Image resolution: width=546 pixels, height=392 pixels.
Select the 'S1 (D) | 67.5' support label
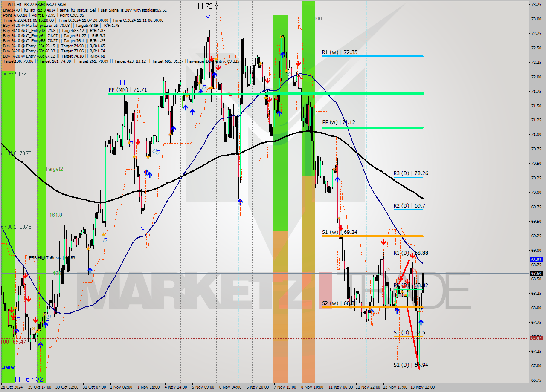point(409,332)
